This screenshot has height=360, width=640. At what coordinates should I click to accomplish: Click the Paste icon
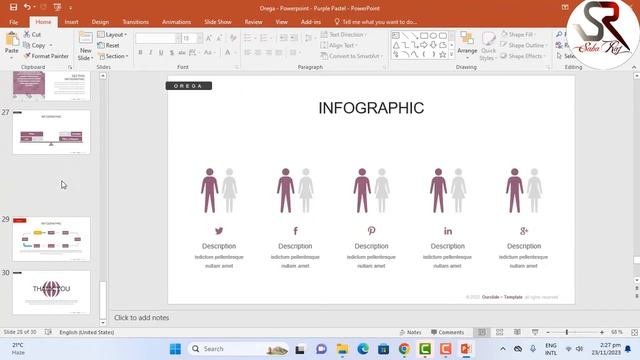pyautogui.click(x=12, y=40)
